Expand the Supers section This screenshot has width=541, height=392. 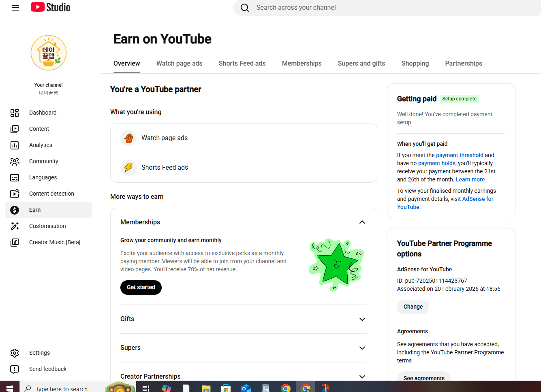coord(362,348)
